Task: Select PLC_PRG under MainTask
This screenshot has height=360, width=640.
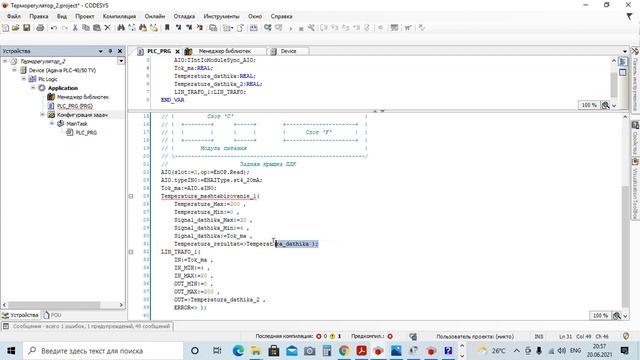Action: (86, 133)
